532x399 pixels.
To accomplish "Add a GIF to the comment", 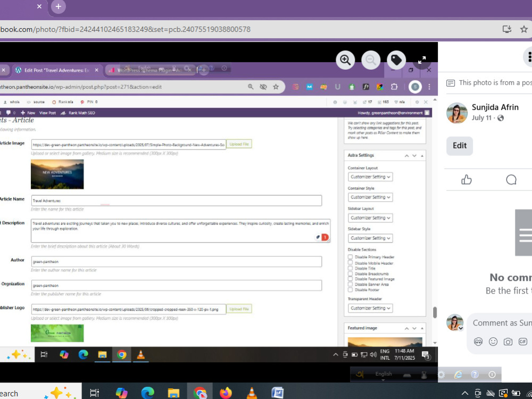I will [x=523, y=342].
